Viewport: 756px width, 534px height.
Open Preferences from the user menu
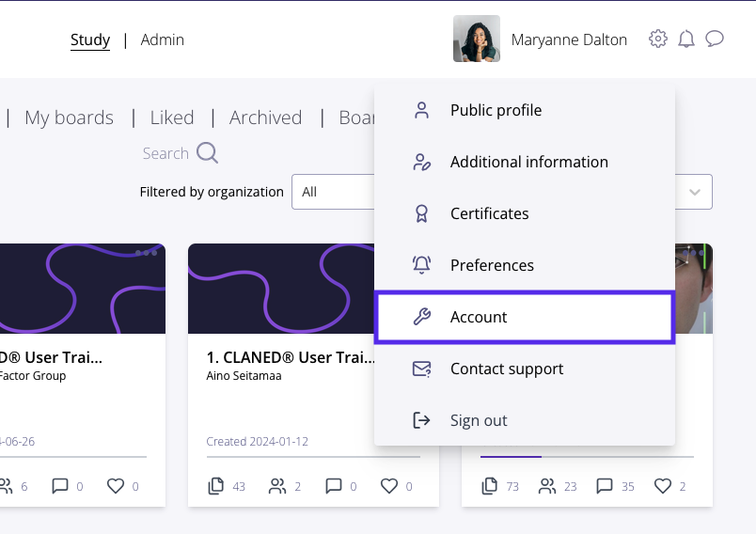pyautogui.click(x=525, y=265)
